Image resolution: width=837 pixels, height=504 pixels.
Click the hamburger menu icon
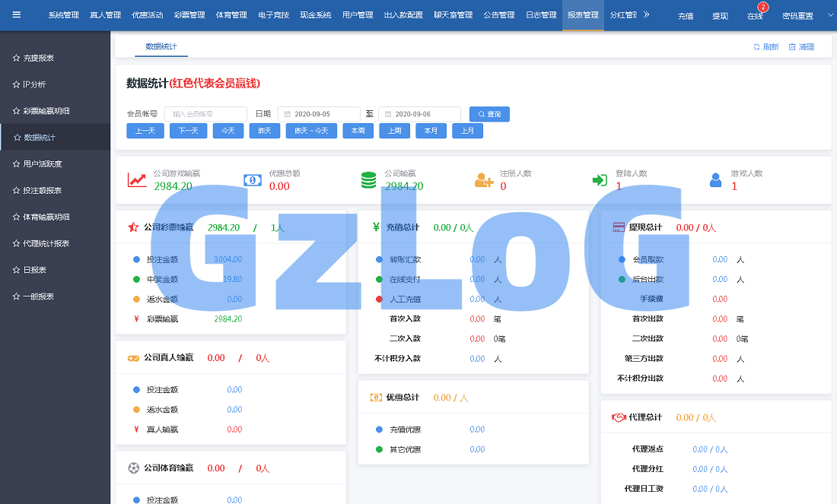pos(17,14)
